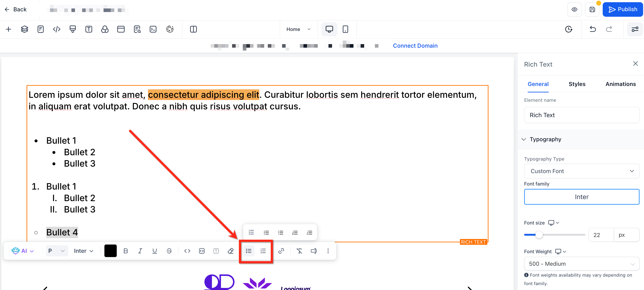
Task: Click the Publish button
Action: (622, 10)
